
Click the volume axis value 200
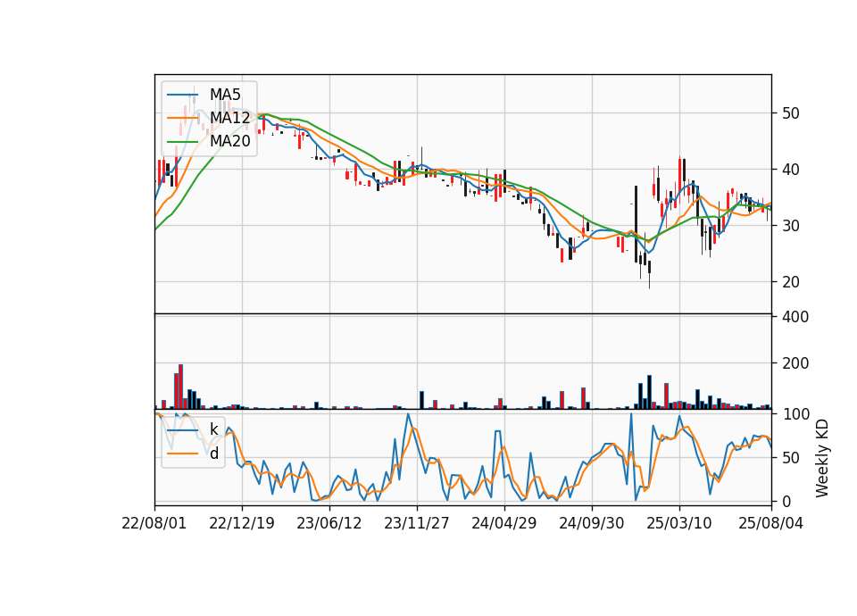[x=795, y=363]
